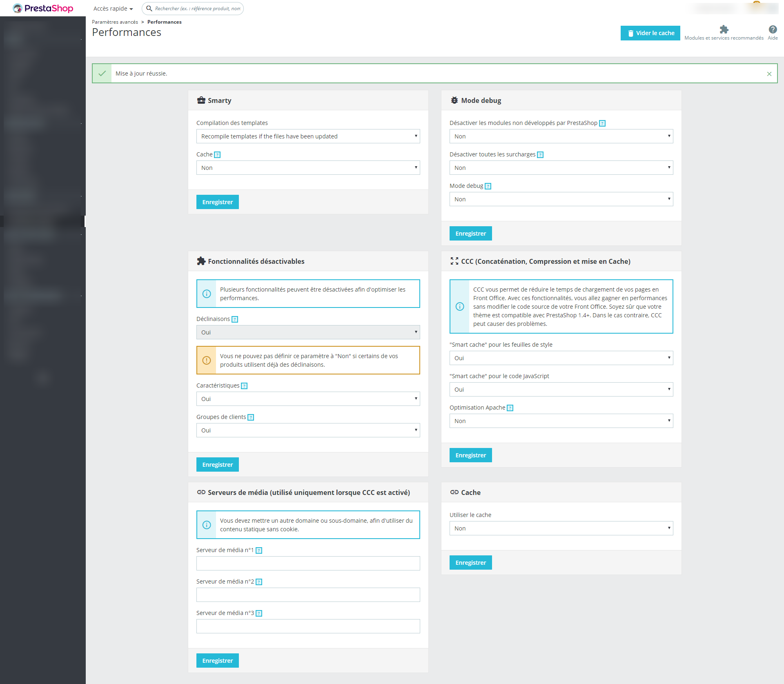784x684 pixels.
Task: Click help icon for Caractéristiques
Action: [244, 386]
